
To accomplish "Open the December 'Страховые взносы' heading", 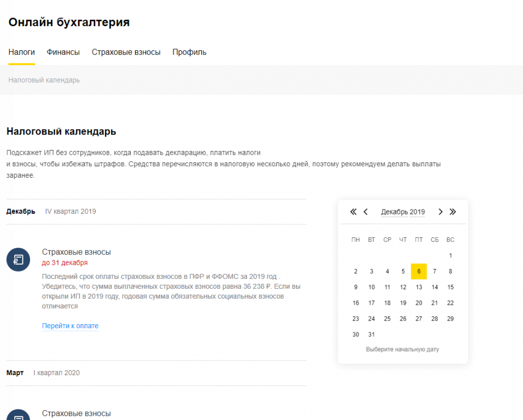I will click(x=76, y=252).
